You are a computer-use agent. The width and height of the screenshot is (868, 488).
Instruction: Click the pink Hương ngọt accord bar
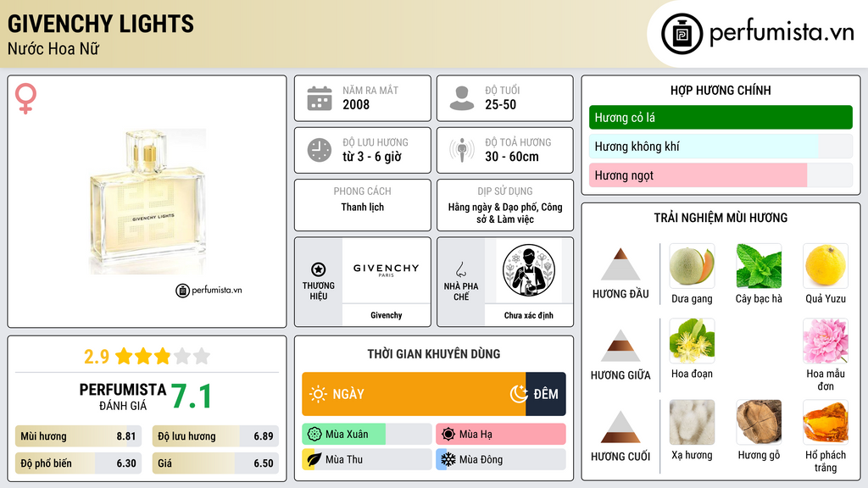721,175
